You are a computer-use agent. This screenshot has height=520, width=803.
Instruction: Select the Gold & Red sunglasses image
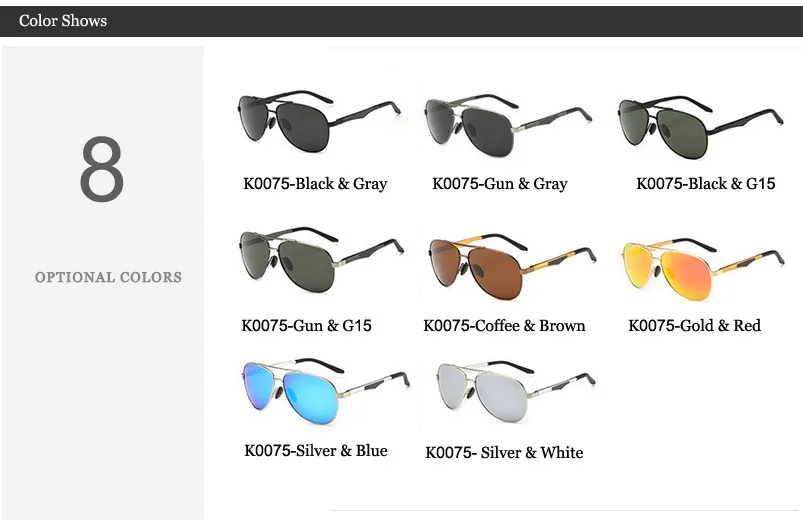[x=703, y=269]
